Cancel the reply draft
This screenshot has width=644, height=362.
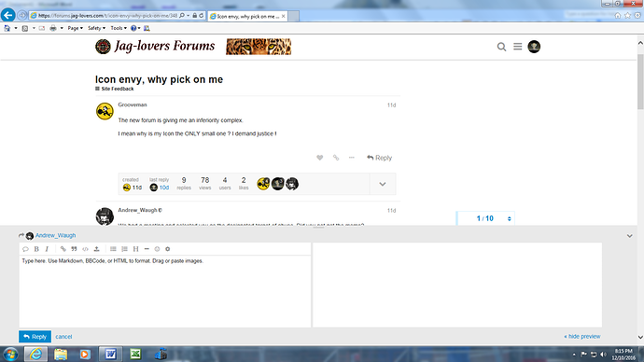63,337
